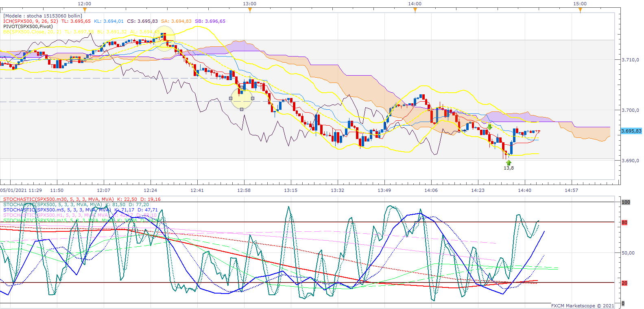Click the current price tag 3.695,83
Screen dimensions: 644x309
coord(631,131)
